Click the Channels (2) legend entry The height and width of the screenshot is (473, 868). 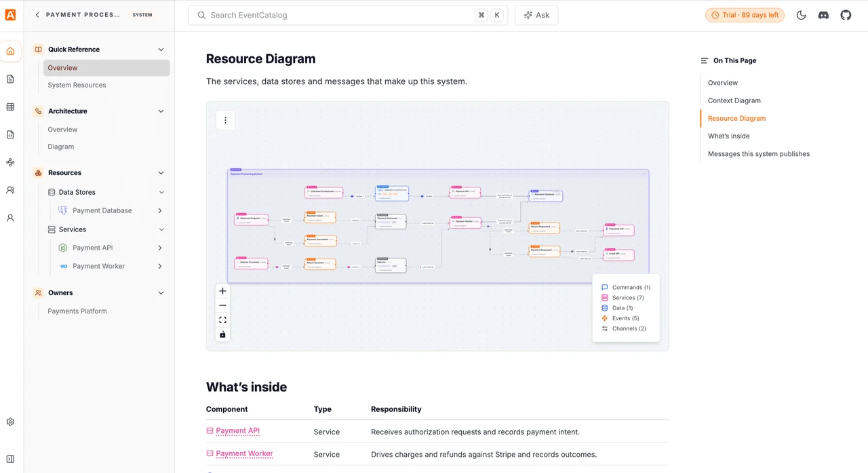click(624, 328)
